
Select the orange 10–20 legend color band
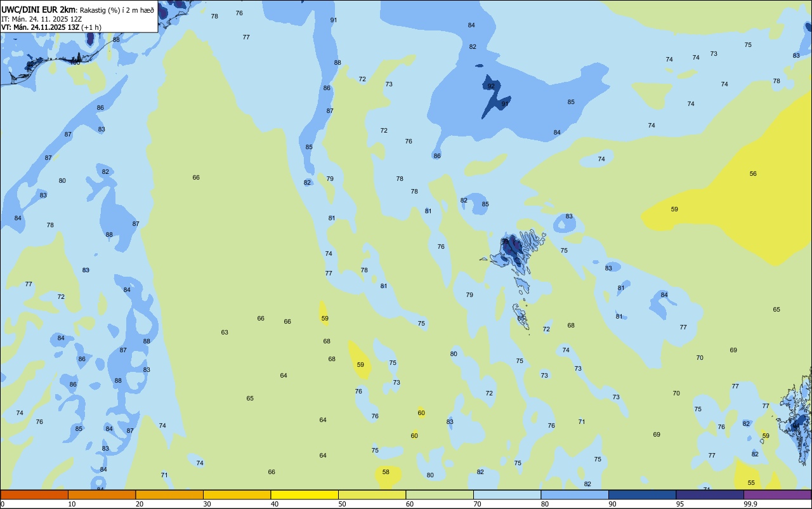(x=101, y=494)
